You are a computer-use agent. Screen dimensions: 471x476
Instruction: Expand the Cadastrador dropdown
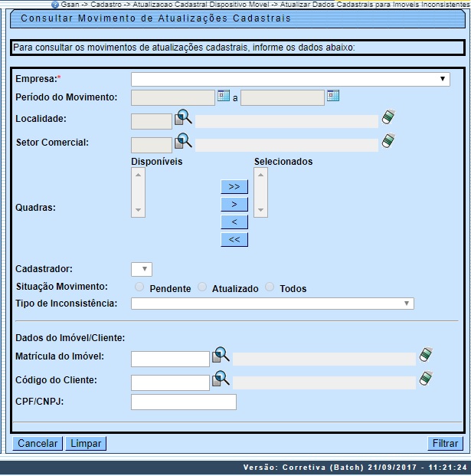[x=142, y=269]
